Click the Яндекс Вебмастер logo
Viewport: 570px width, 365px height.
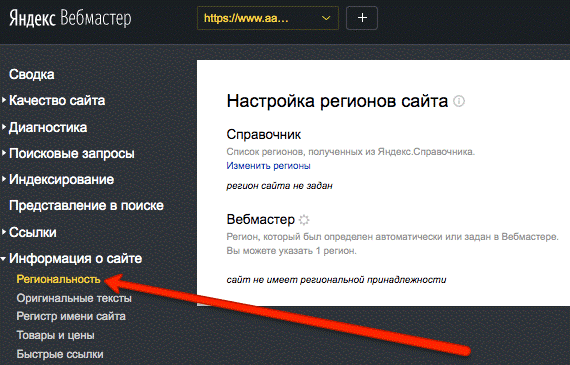[x=70, y=18]
